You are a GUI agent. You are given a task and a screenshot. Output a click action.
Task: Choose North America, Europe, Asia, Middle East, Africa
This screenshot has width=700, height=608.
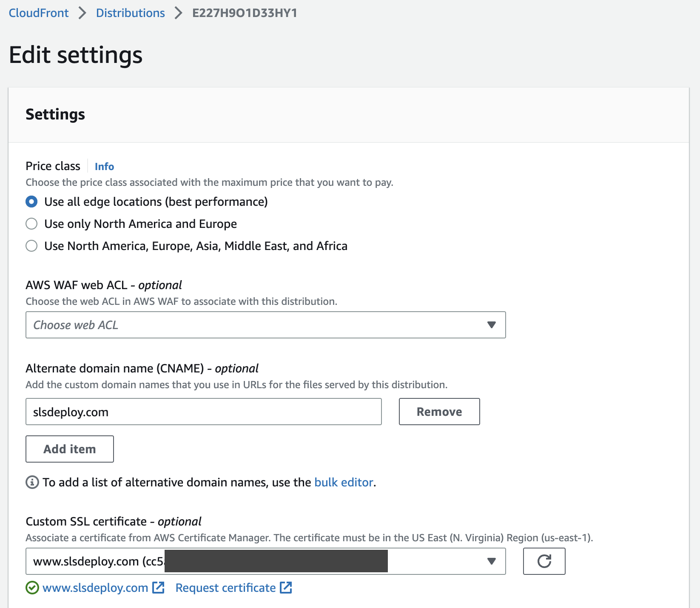[31, 246]
